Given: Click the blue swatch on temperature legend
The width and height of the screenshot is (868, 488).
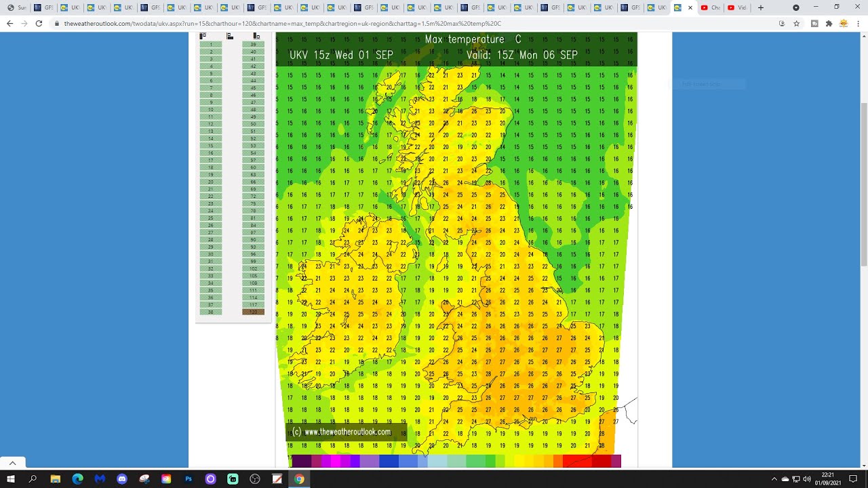Looking at the screenshot, I should [389, 462].
